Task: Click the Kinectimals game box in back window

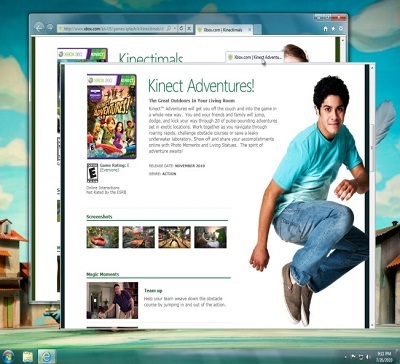Action: click(82, 55)
